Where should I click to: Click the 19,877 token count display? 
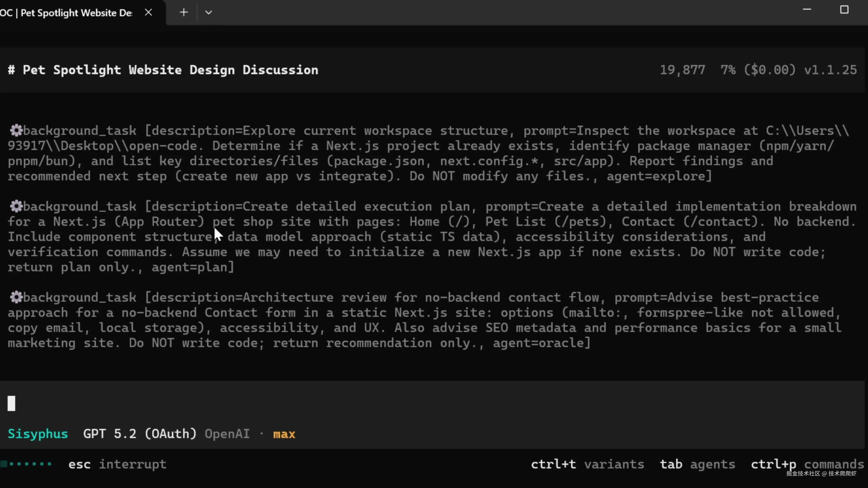(682, 70)
